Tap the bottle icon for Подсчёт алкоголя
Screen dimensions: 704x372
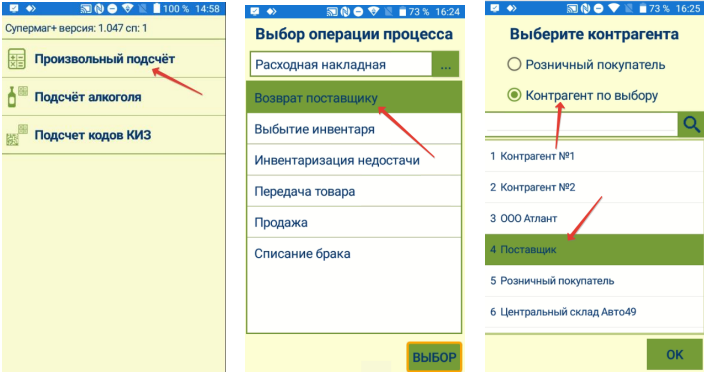coord(17,96)
